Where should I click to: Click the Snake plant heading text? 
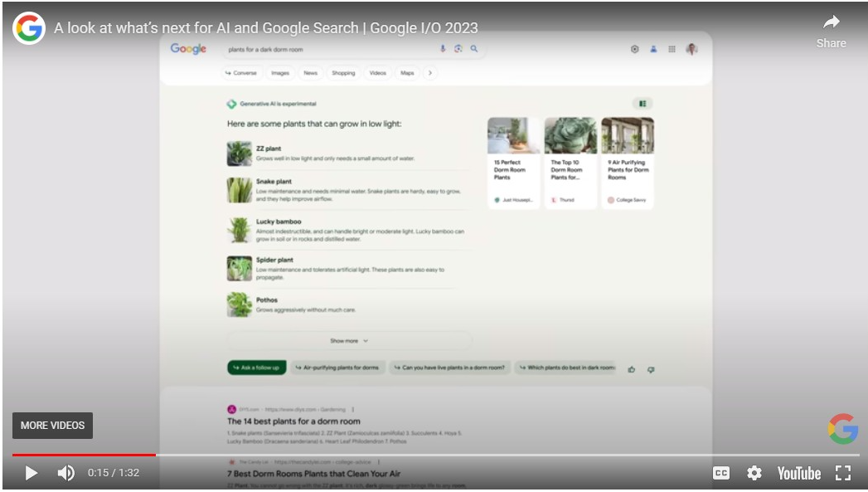pyautogui.click(x=274, y=181)
